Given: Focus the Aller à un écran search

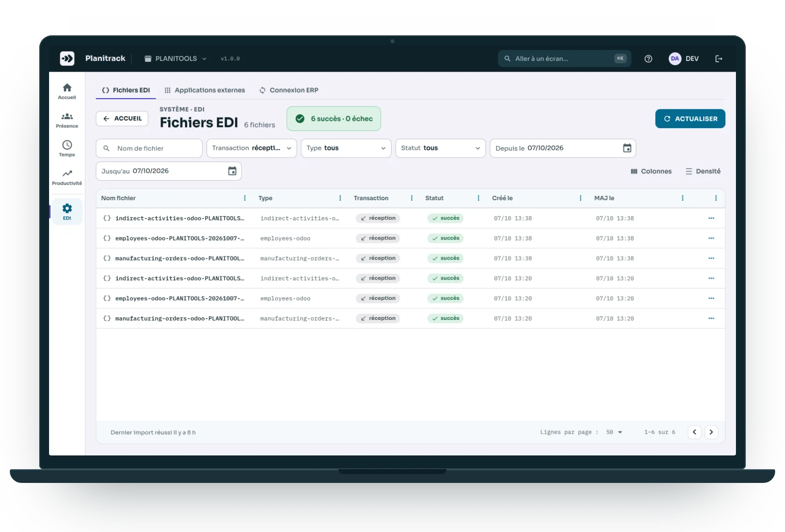Looking at the screenshot, I should click(565, 58).
